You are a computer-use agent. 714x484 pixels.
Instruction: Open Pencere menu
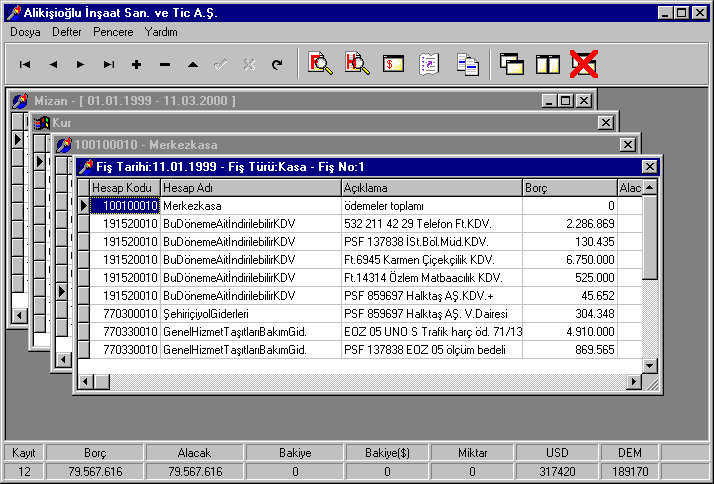(113, 32)
